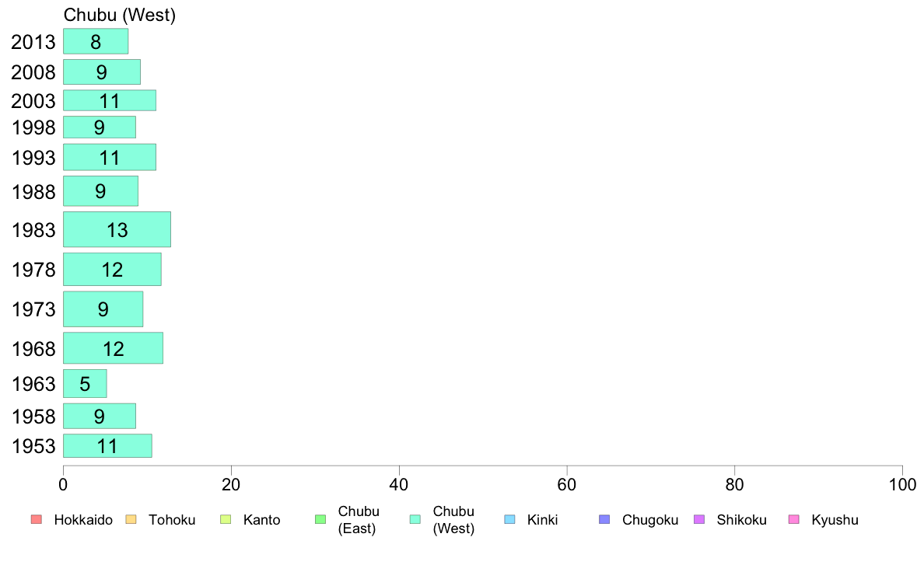Image resolution: width=924 pixels, height=572 pixels.
Task: Click the Kyushu legend label text
Action: tap(835, 520)
